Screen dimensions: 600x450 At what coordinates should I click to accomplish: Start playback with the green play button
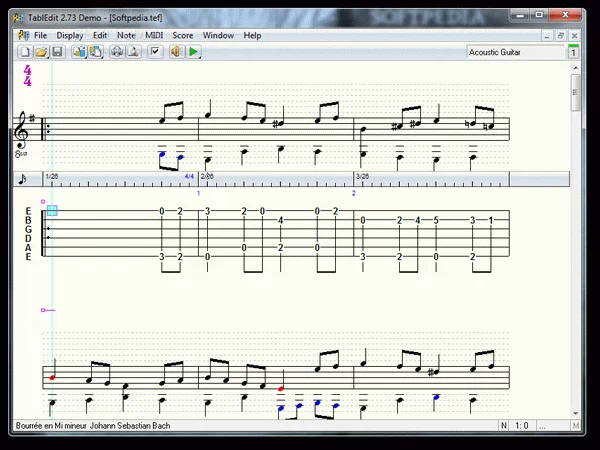tap(193, 52)
